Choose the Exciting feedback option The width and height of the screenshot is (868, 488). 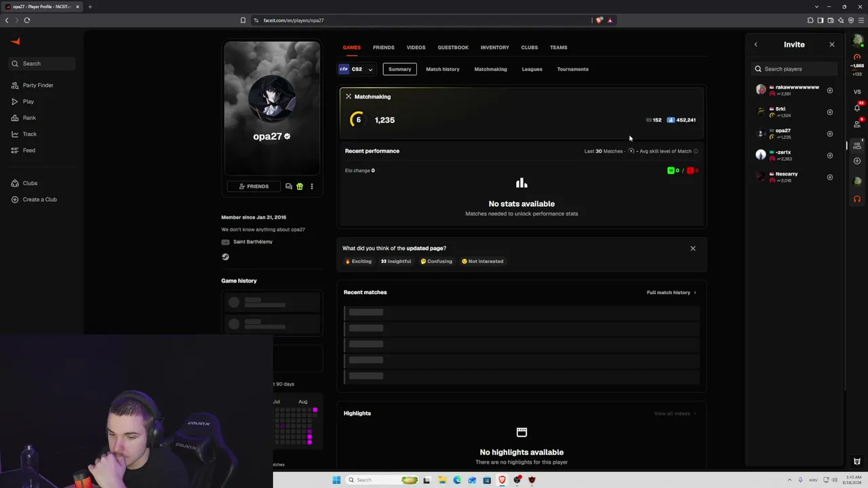pyautogui.click(x=358, y=261)
